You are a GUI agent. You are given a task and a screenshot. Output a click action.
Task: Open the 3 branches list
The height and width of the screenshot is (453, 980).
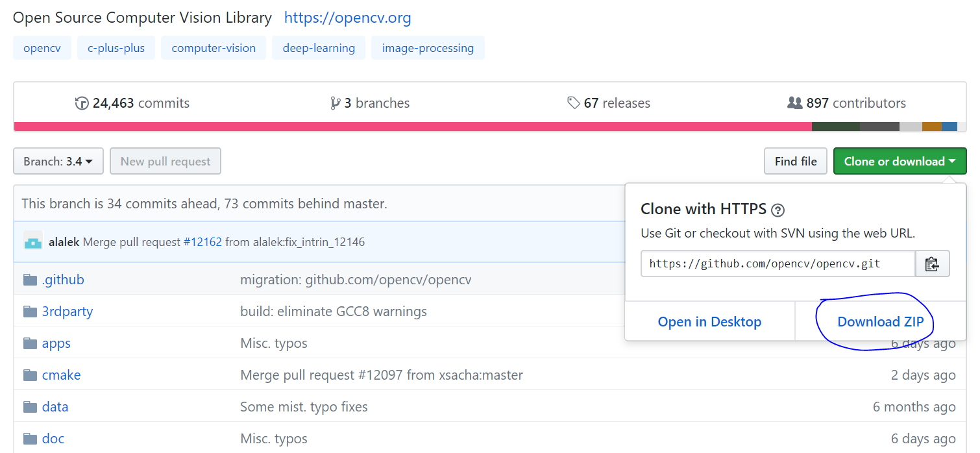(x=370, y=103)
